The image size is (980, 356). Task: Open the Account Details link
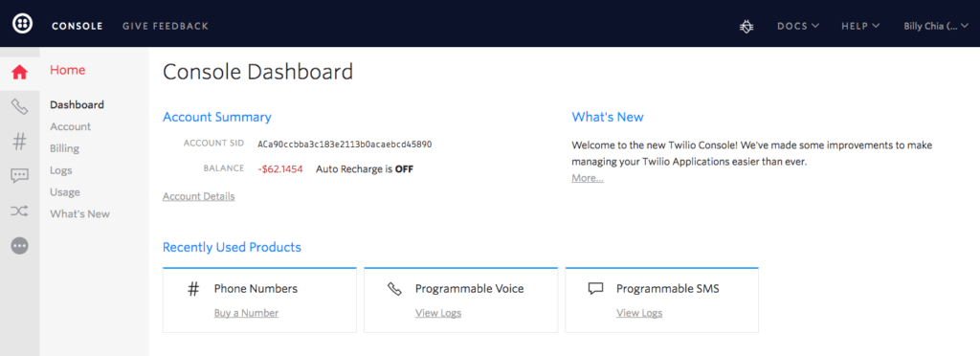(x=199, y=196)
